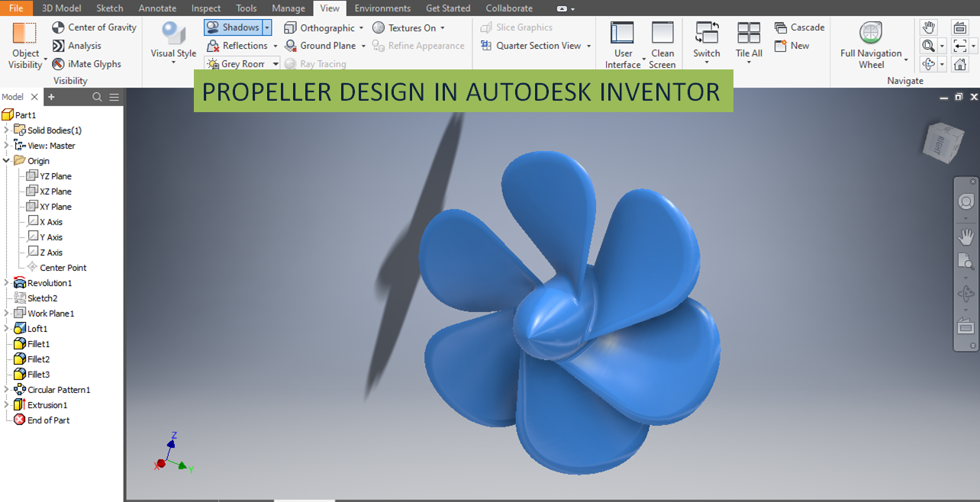Open the User Interface options
This screenshot has height=502, width=980.
623,45
